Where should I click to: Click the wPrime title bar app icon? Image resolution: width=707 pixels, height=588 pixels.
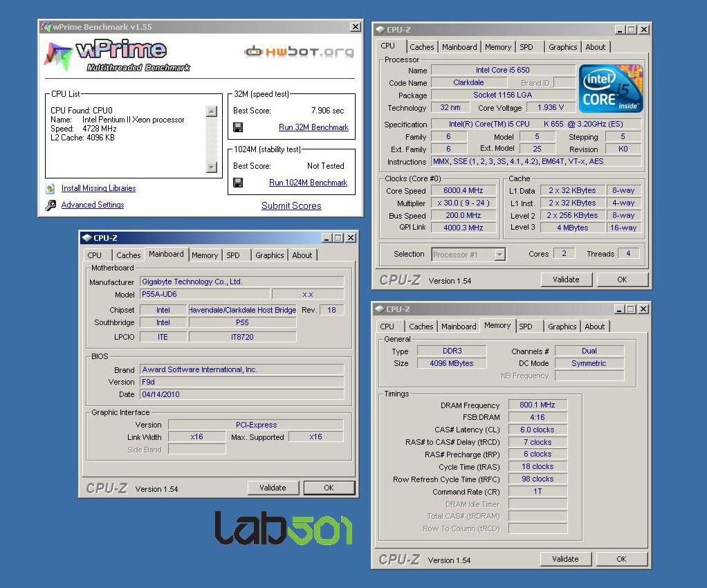[x=46, y=27]
